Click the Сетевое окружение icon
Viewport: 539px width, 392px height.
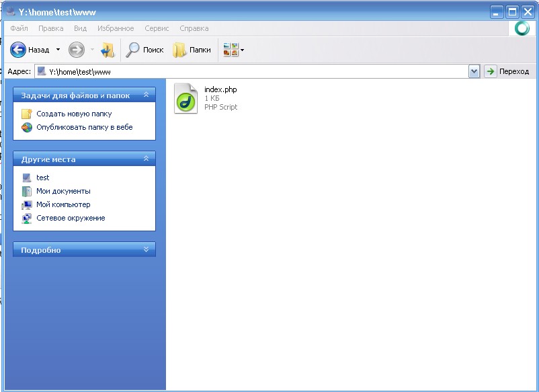pyautogui.click(x=27, y=219)
